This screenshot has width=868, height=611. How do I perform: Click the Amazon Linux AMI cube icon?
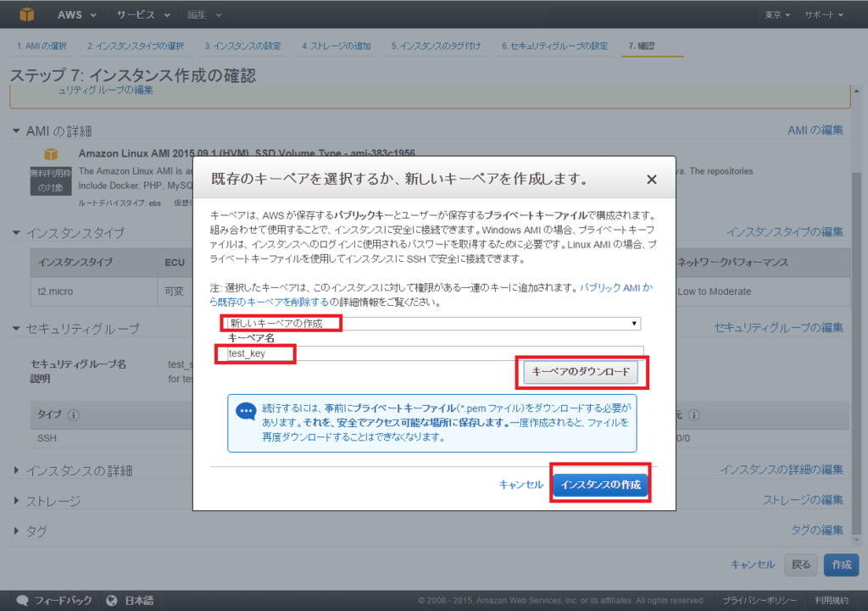pos(51,155)
